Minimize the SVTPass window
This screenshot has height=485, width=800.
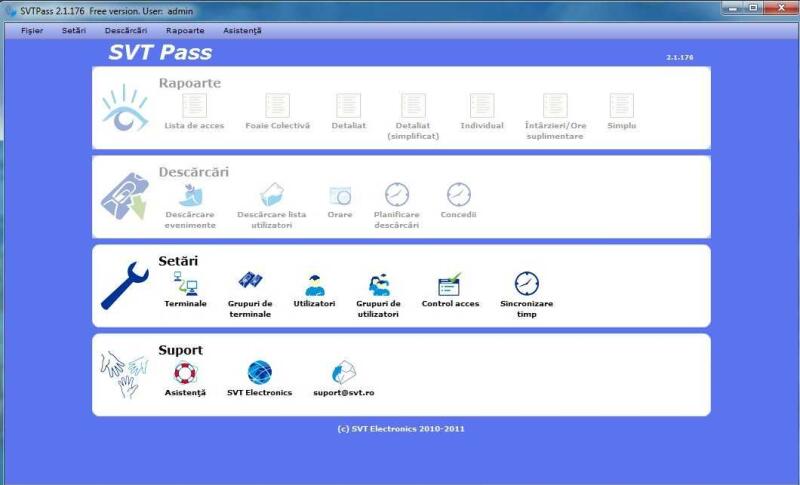click(733, 8)
